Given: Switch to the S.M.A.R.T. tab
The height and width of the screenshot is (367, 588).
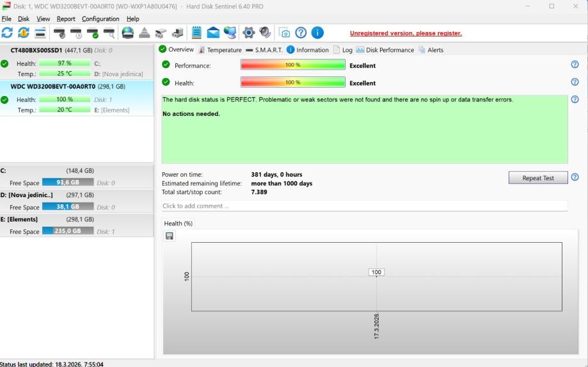Looking at the screenshot, I should tap(264, 50).
